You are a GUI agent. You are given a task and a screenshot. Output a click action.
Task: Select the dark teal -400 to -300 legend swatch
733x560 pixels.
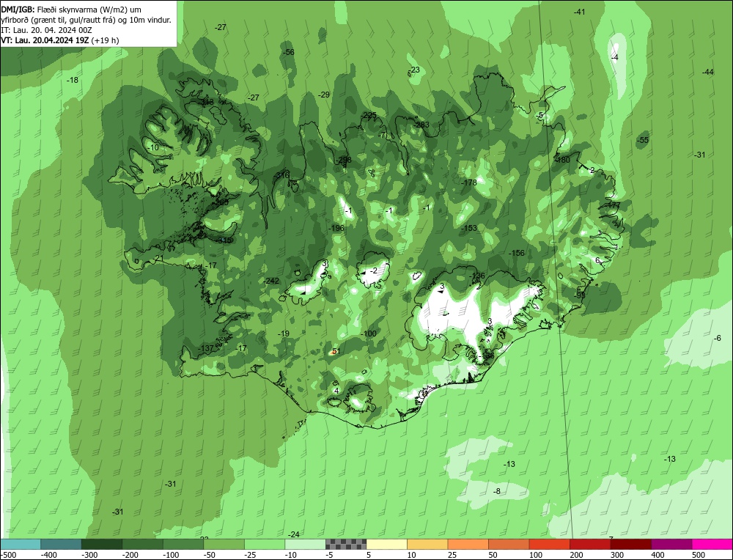pos(61,545)
